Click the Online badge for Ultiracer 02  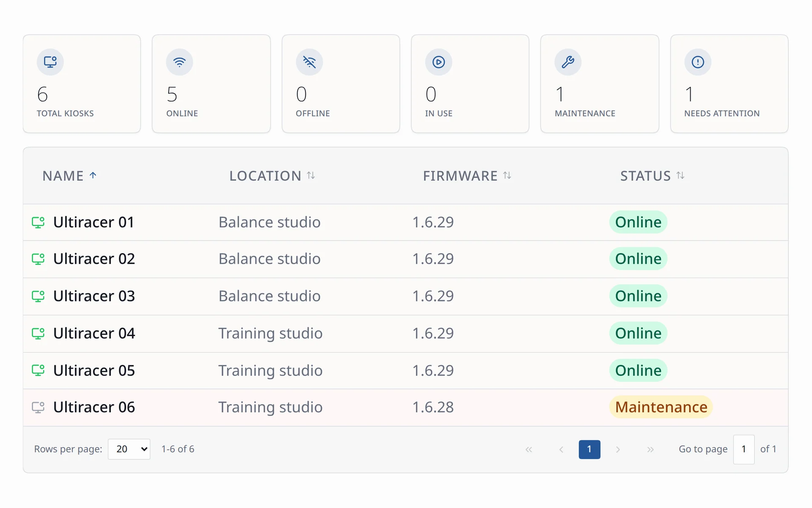pyautogui.click(x=638, y=259)
